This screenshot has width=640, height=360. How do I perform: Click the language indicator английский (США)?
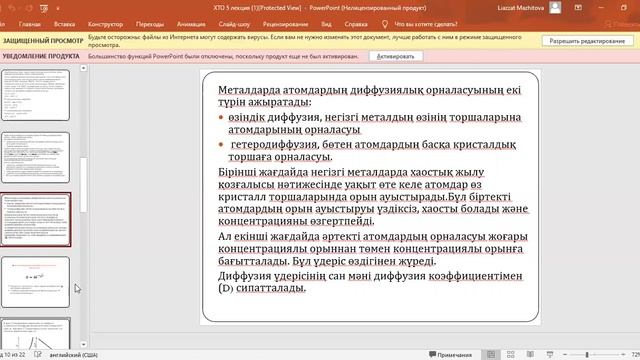click(x=73, y=355)
